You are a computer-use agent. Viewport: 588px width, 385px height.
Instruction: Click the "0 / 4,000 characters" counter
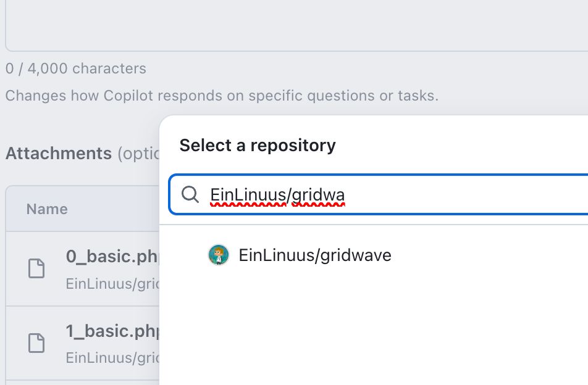(76, 68)
